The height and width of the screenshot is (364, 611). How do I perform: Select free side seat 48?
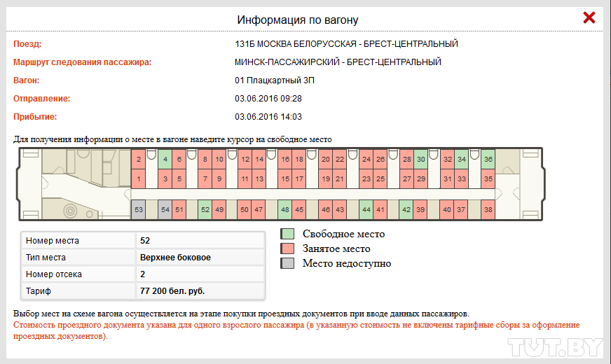[x=284, y=209]
